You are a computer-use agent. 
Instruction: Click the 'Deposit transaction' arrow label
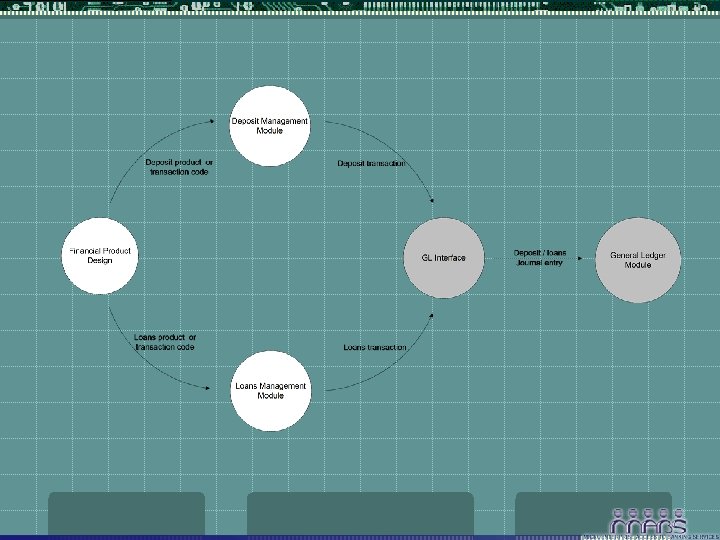click(x=371, y=163)
